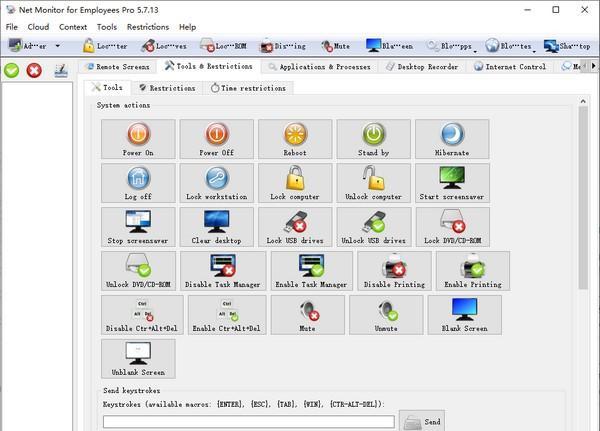600x431 pixels.
Task: Click the green checkmark select-all icon
Action: point(12,70)
